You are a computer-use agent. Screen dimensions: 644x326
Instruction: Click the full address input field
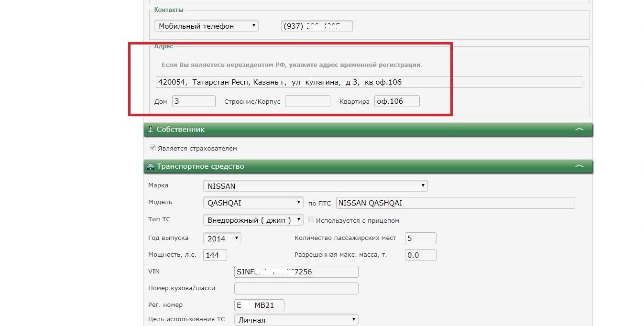(369, 82)
